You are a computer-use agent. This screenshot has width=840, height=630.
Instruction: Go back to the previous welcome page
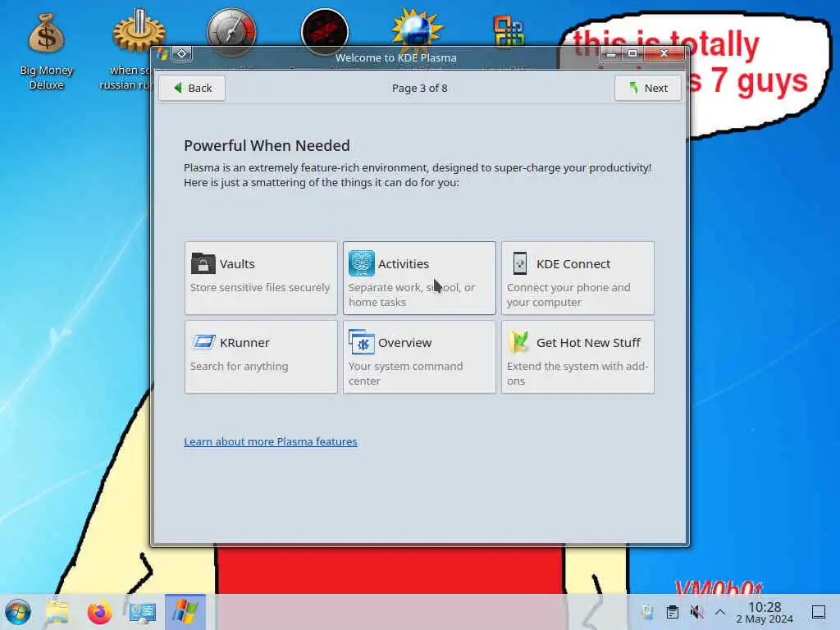pos(192,88)
